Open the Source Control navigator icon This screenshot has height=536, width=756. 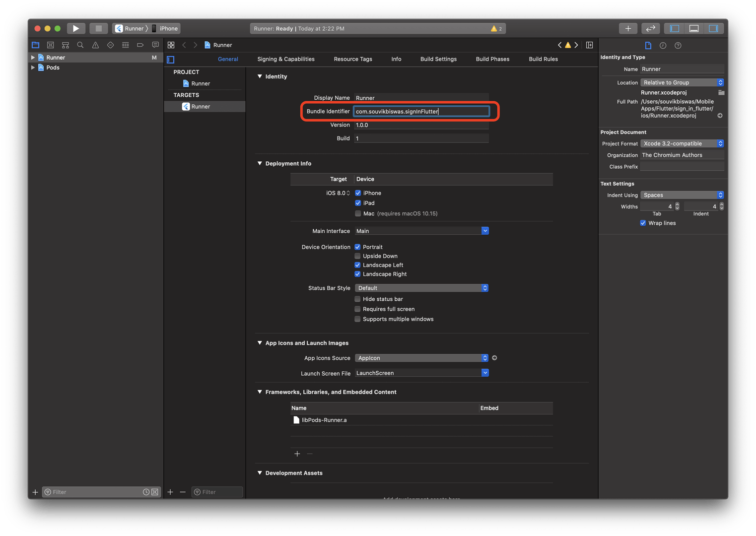click(x=50, y=45)
